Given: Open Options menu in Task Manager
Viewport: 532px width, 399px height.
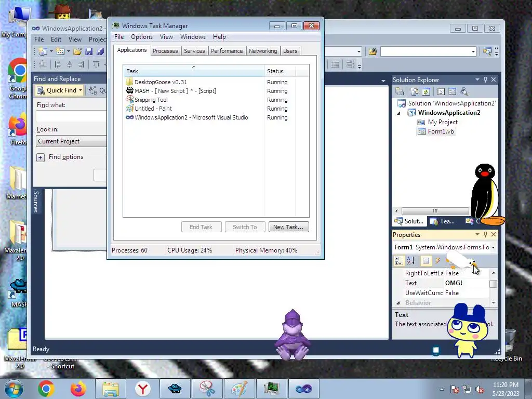Looking at the screenshot, I should point(142,37).
